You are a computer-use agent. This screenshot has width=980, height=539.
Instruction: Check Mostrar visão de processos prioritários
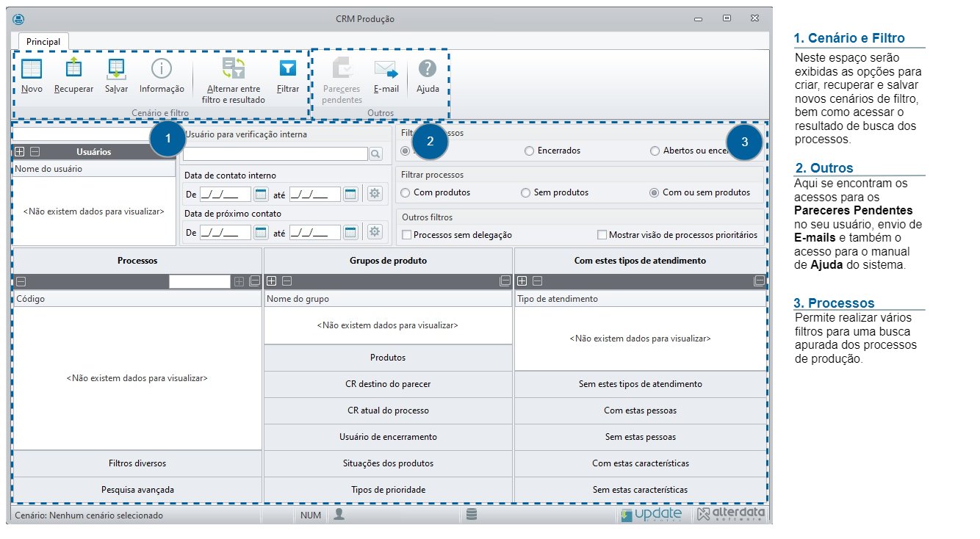tap(602, 235)
